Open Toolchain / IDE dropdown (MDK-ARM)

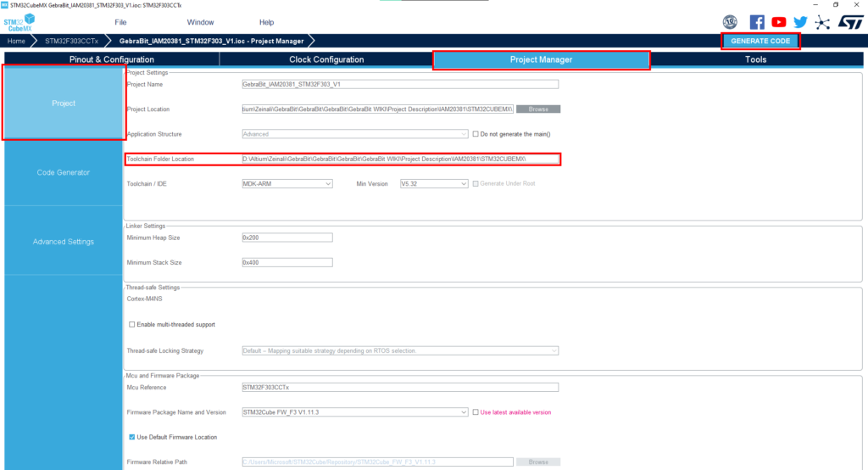point(287,183)
